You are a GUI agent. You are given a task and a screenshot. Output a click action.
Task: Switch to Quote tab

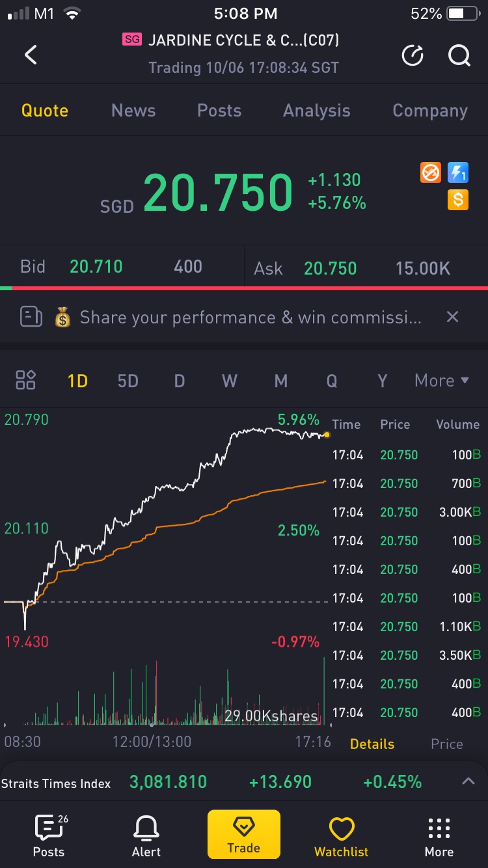[45, 111]
